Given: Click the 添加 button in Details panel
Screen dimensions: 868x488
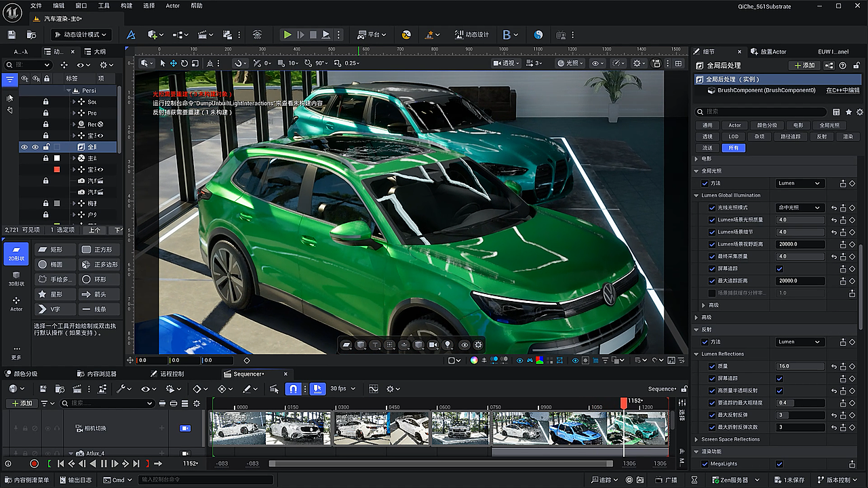Looking at the screenshot, I should 804,66.
